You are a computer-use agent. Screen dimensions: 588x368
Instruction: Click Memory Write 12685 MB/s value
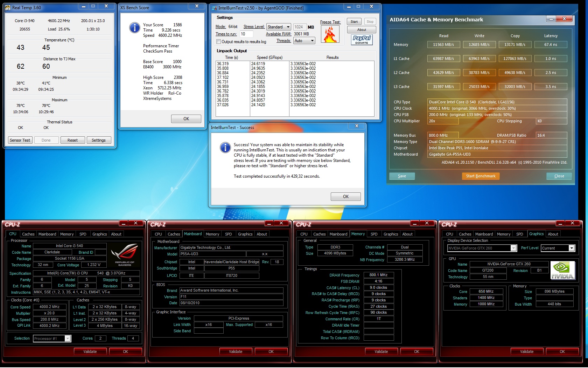click(x=479, y=45)
